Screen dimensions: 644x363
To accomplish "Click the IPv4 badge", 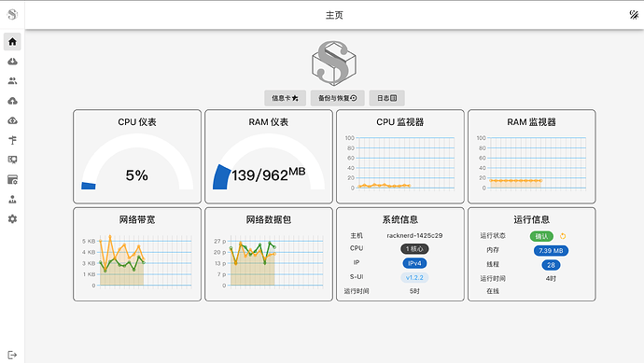I will 414,263.
